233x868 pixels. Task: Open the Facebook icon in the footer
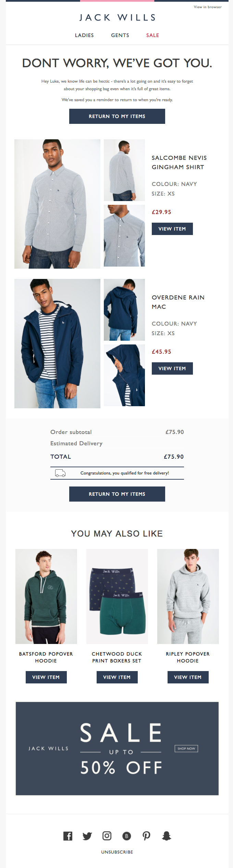click(68, 836)
